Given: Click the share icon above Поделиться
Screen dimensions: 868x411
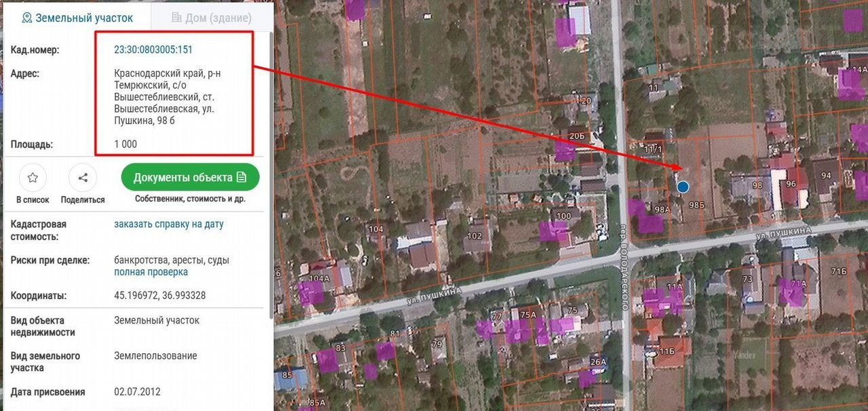Looking at the screenshot, I should pos(83,178).
